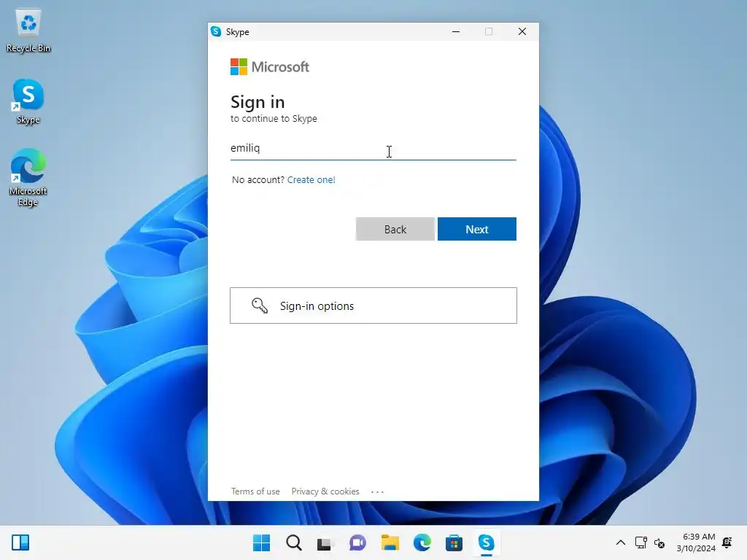The width and height of the screenshot is (747, 560).
Task: Click the Back button
Action: coord(395,229)
